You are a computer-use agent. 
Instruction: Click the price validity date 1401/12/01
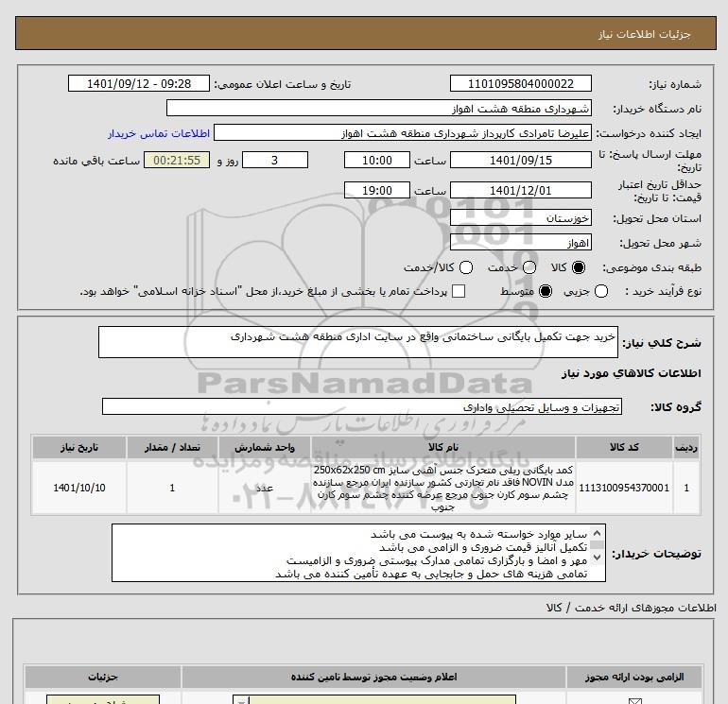[x=520, y=190]
